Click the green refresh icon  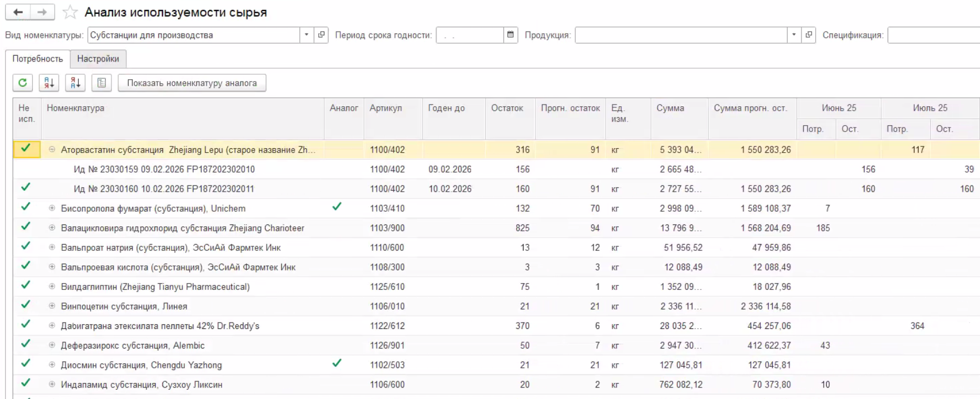22,83
